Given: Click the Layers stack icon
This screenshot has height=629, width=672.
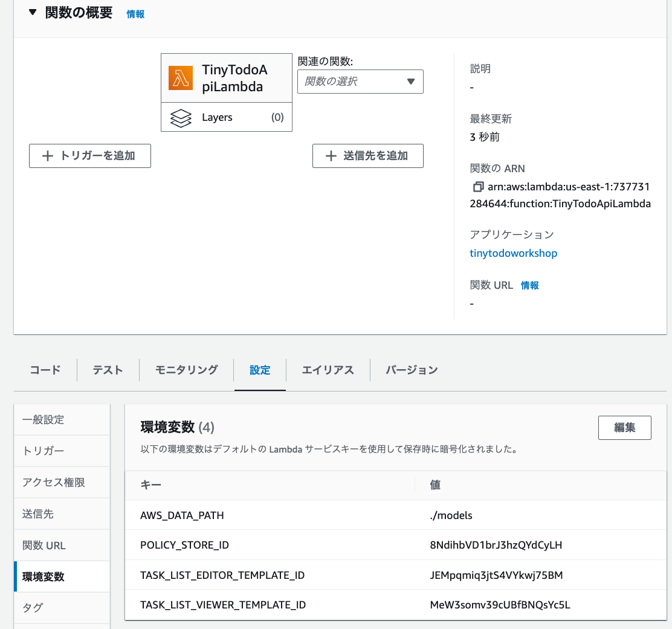Looking at the screenshot, I should pos(181,118).
